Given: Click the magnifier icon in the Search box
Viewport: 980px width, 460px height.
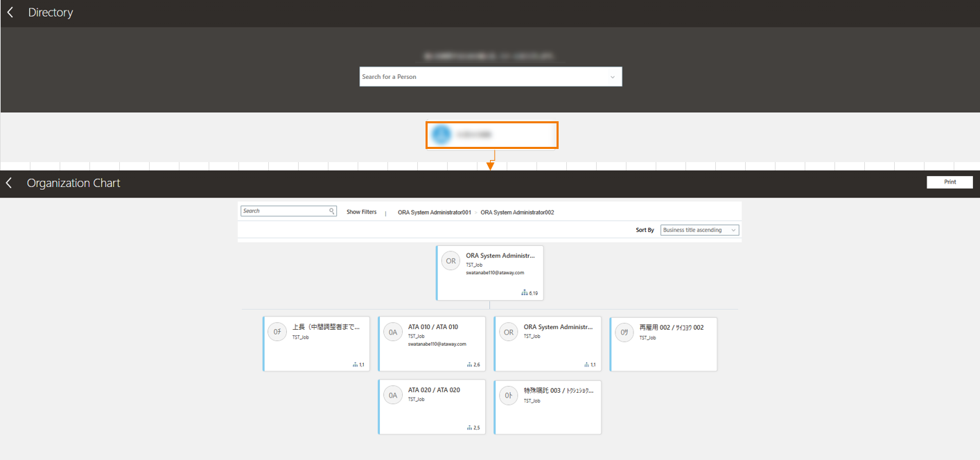Looking at the screenshot, I should point(331,211).
